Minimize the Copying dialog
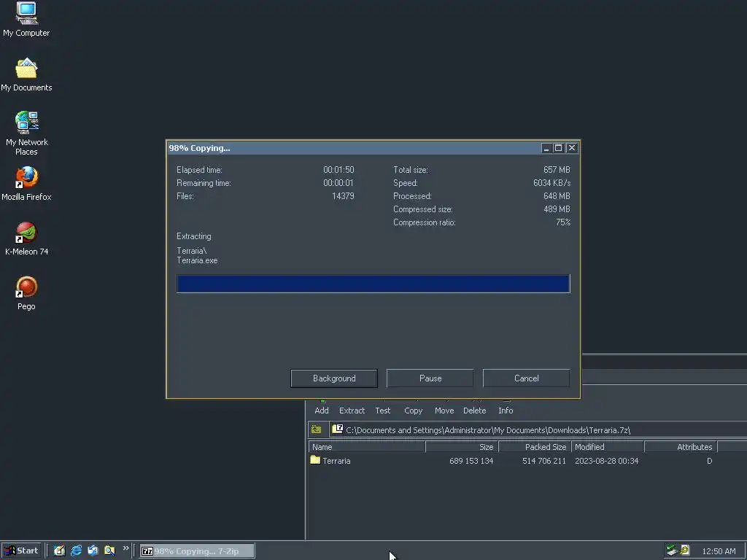The width and height of the screenshot is (747, 560). coord(546,148)
